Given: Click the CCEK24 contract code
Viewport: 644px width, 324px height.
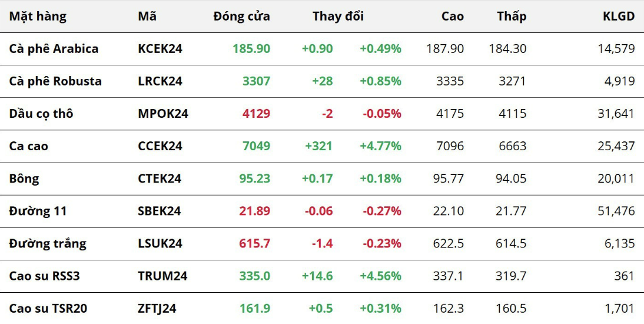Looking at the screenshot, I should pyautogui.click(x=160, y=146).
